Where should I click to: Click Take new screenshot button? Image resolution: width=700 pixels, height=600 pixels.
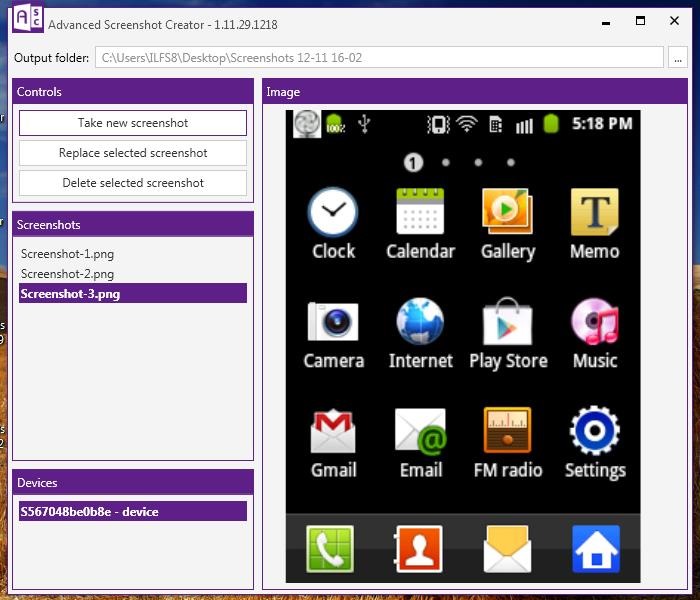point(133,123)
